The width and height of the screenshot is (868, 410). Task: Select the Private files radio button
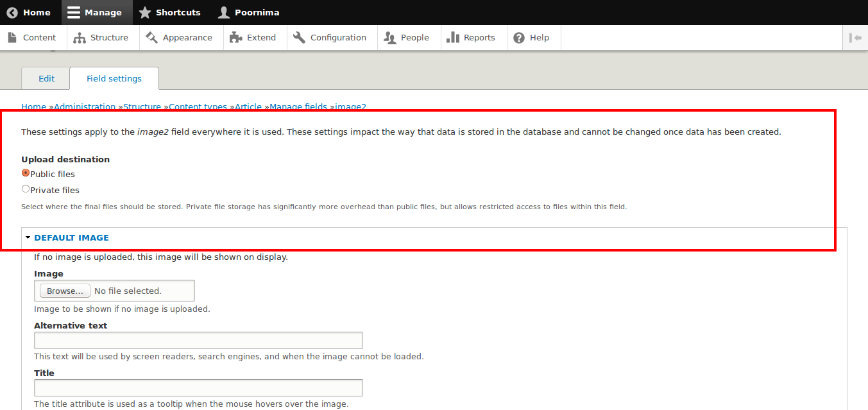(26, 189)
